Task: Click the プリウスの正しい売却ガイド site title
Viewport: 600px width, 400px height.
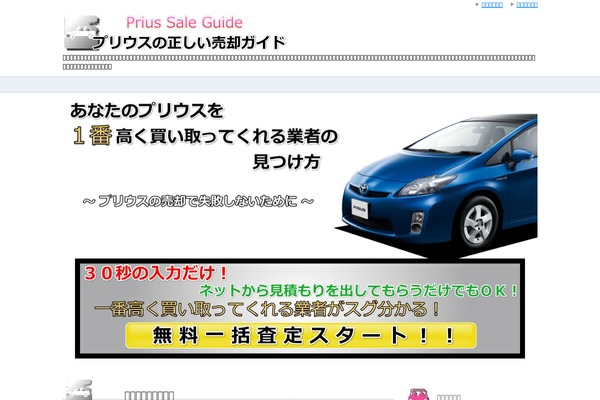Action: [189, 42]
